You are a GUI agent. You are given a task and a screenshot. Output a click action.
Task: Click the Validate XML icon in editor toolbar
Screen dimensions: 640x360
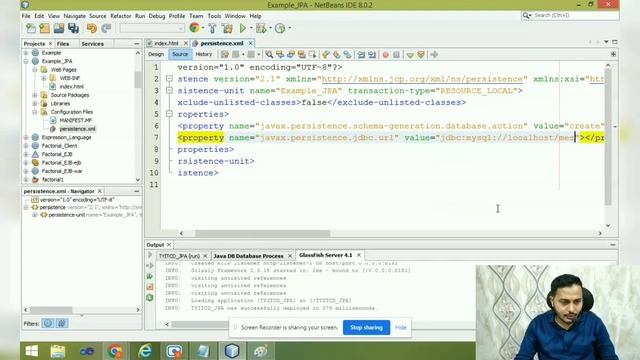(421, 55)
